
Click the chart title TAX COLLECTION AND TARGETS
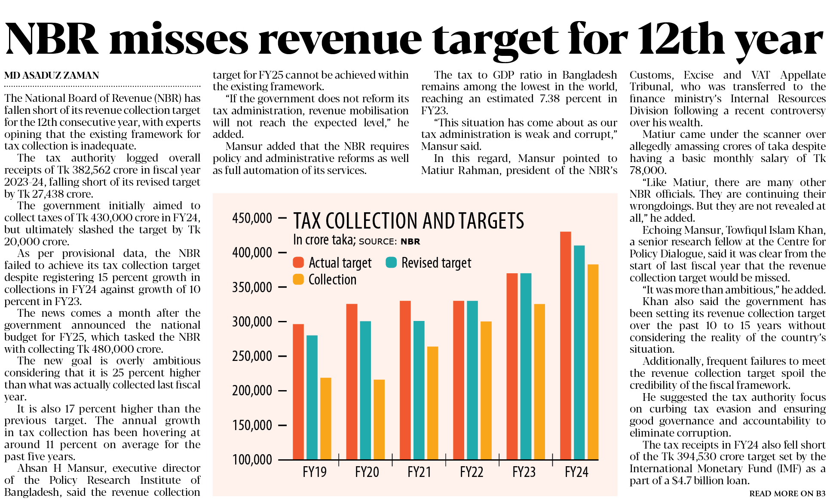click(x=408, y=221)
